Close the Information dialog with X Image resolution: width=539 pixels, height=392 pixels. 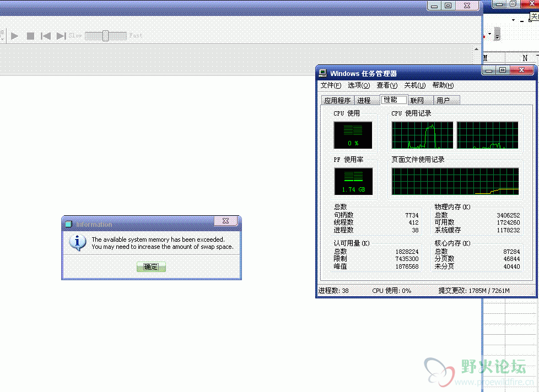coord(226,221)
